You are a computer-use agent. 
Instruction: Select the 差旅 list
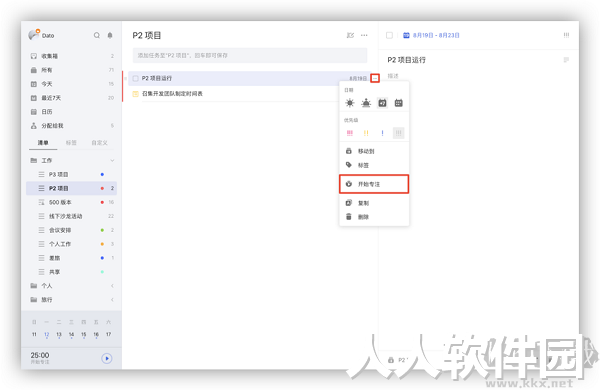[72, 258]
